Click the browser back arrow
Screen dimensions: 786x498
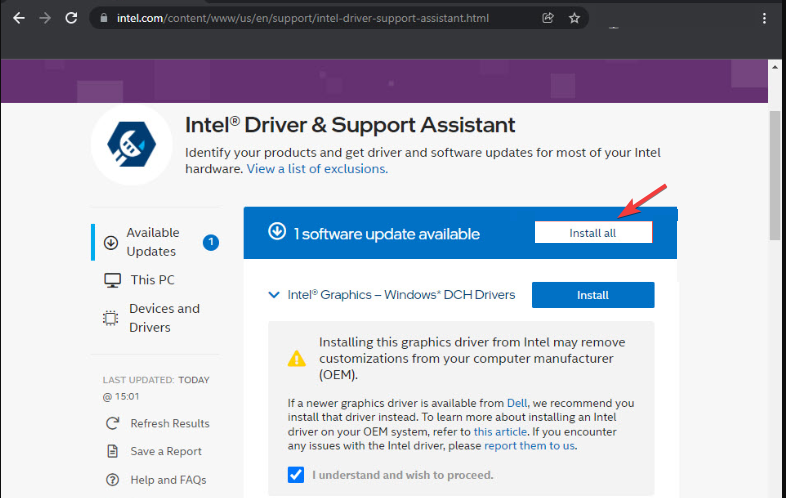pyautogui.click(x=19, y=19)
